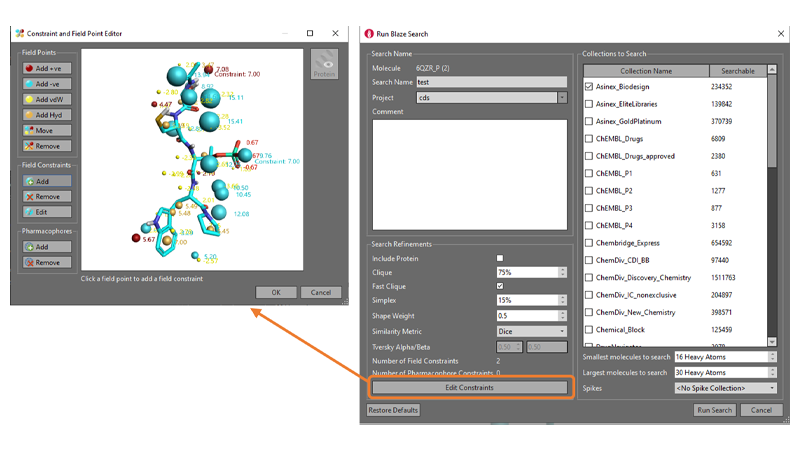Click Add under Pharmacophores
The height and width of the screenshot is (450, 800).
point(47,247)
